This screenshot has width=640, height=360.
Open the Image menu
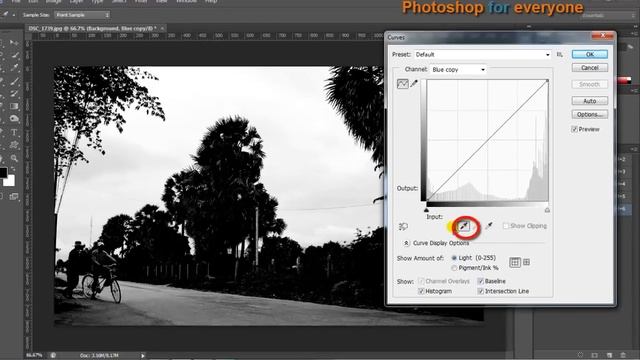tap(53, 2)
